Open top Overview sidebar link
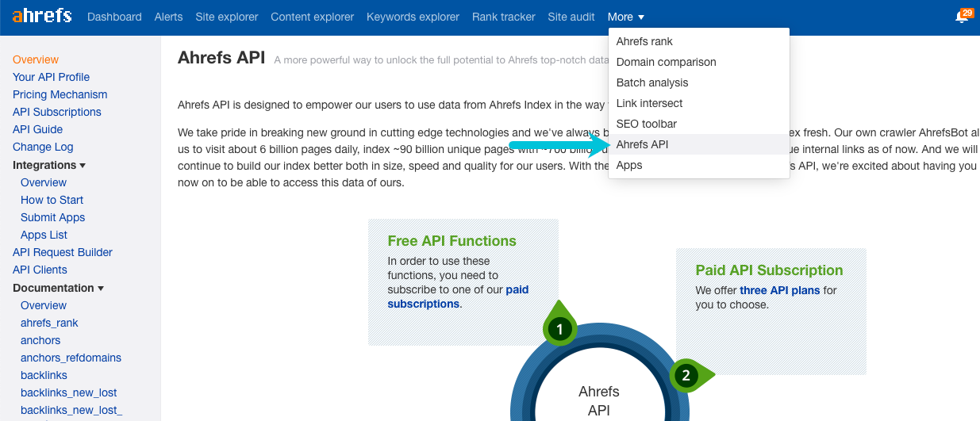 (x=36, y=59)
